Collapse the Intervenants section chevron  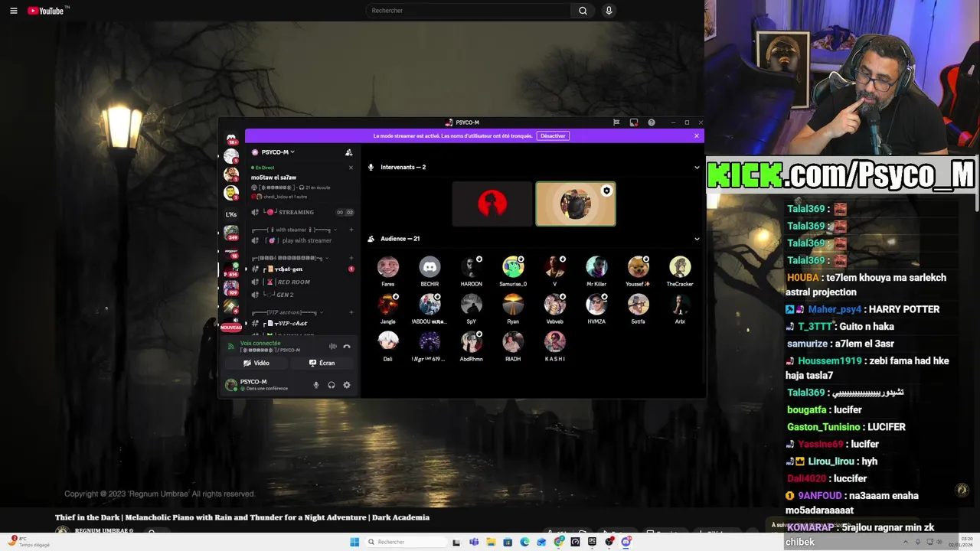point(697,167)
